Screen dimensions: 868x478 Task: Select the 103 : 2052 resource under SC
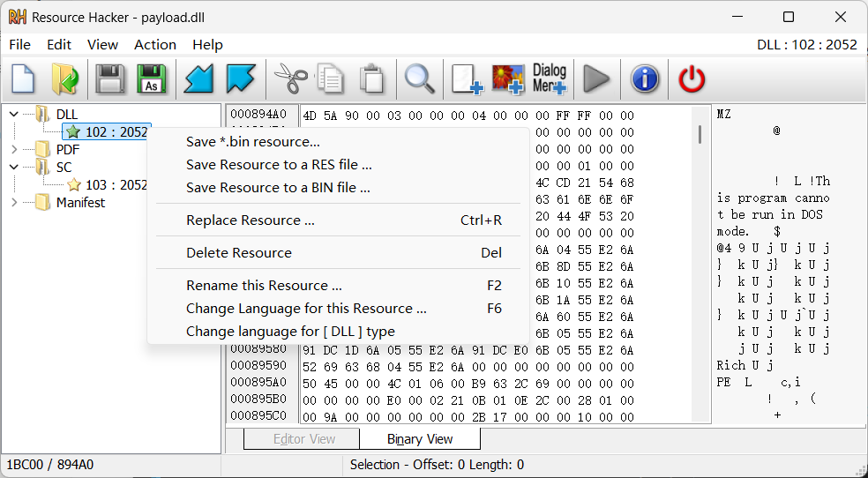pos(108,185)
